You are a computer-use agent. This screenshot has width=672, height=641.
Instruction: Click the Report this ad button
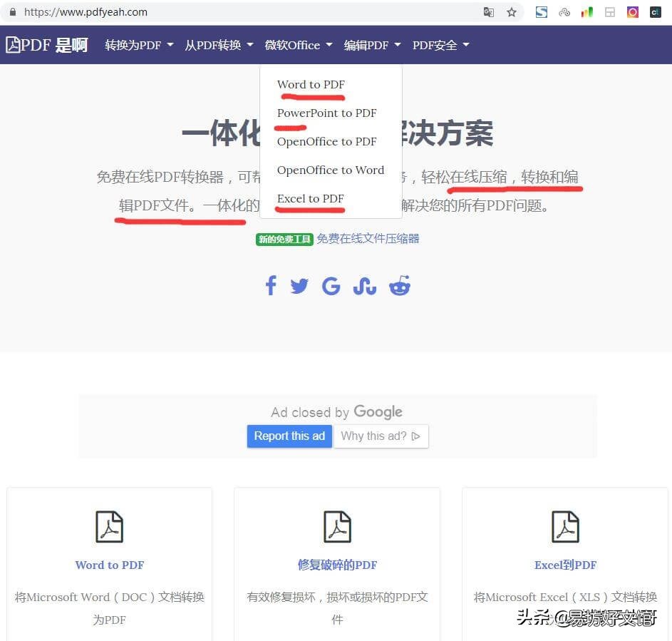click(x=289, y=436)
